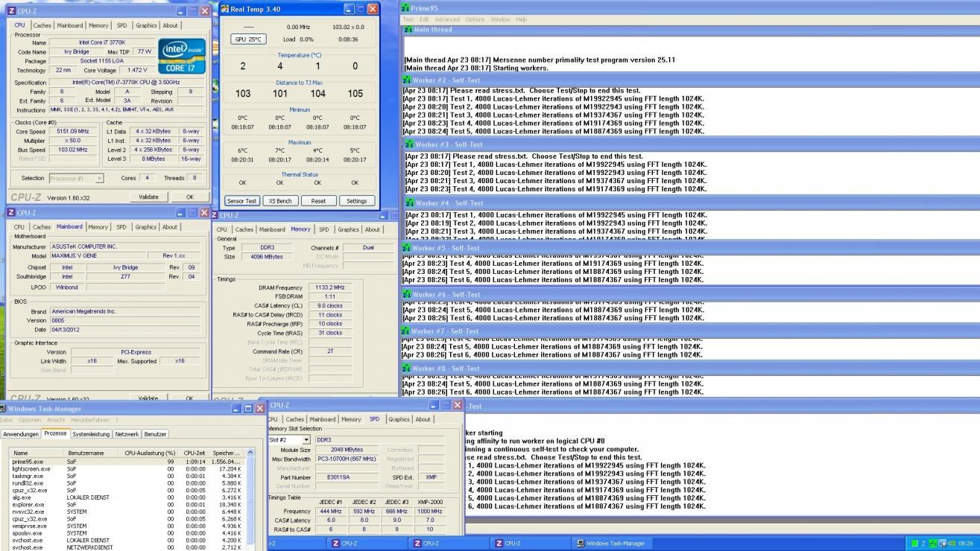Open the About tab in the top-left CPU-Z window
This screenshot has width=980, height=551.
point(171,25)
